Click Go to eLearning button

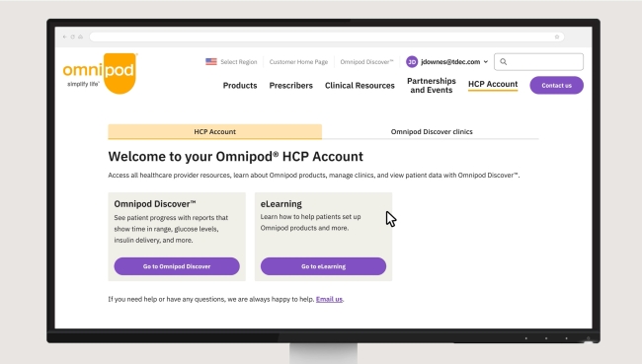323,266
